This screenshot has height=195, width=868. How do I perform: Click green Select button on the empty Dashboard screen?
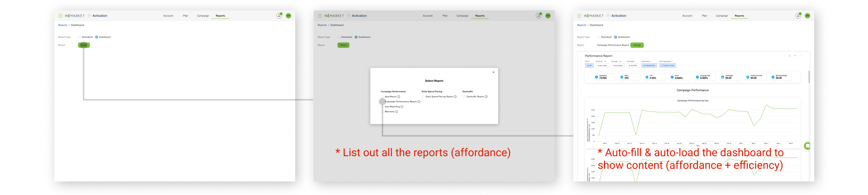click(84, 45)
